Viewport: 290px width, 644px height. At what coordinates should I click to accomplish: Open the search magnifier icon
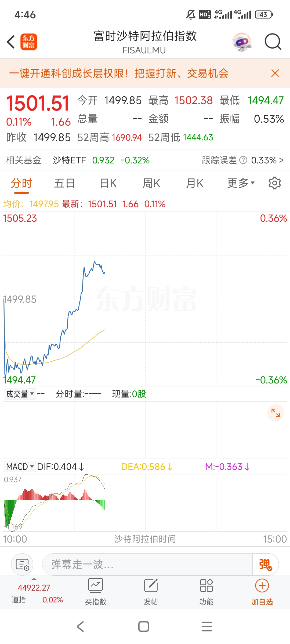[273, 42]
